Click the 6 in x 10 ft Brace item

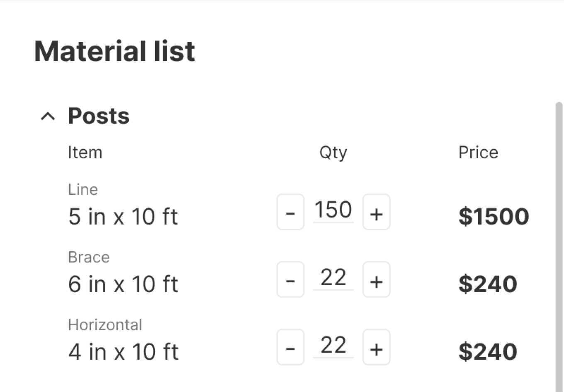[123, 284]
